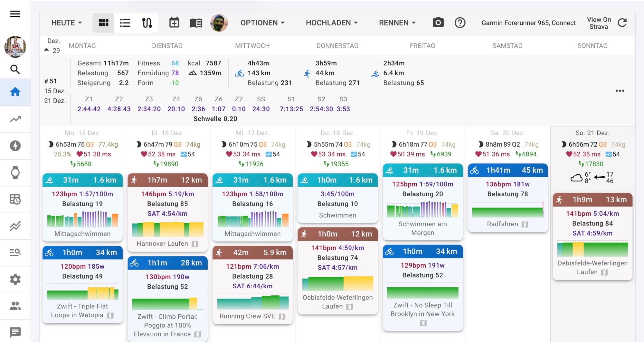Image resolution: width=644 pixels, height=342 pixels.
Task: Open the Hannover Laufen activity
Action: 162,244
